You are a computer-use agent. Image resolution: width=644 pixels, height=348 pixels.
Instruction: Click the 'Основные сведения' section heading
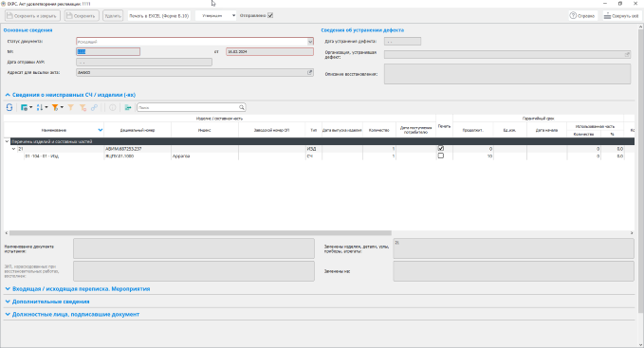[x=28, y=30]
